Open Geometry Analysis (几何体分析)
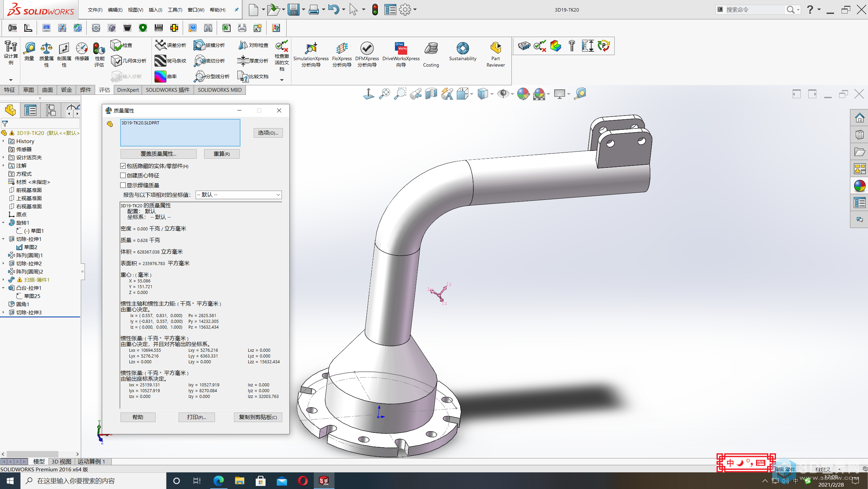Image resolution: width=868 pixels, height=489 pixels. point(129,61)
